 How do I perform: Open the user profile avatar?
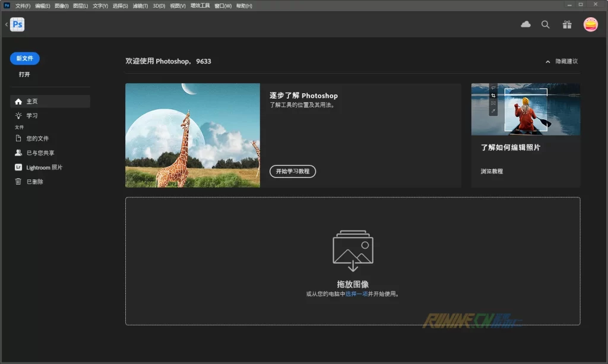coord(590,24)
